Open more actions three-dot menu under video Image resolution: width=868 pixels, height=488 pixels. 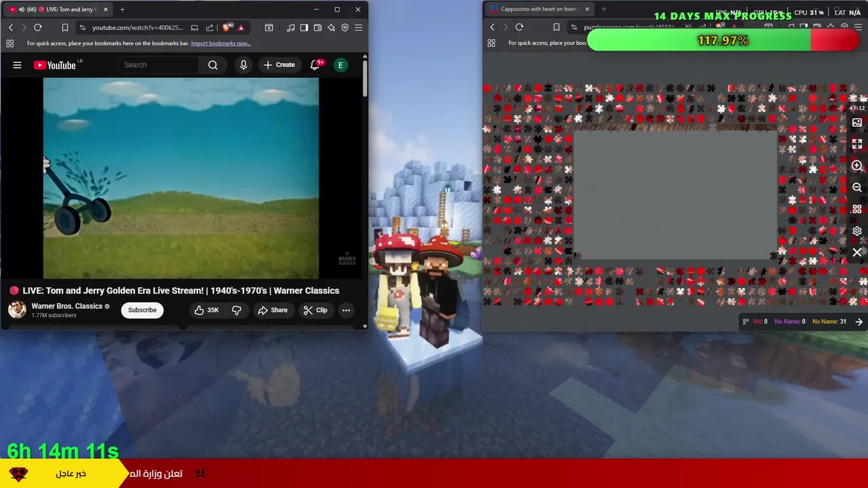(x=346, y=310)
